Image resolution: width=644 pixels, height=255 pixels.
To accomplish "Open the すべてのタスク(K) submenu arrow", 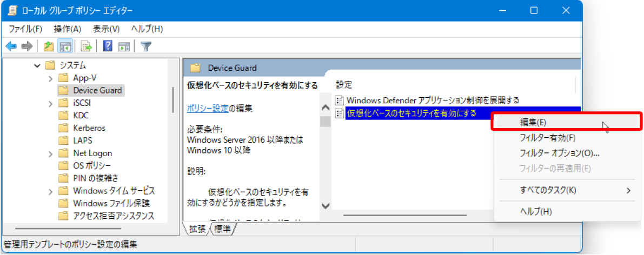I will click(x=628, y=191).
